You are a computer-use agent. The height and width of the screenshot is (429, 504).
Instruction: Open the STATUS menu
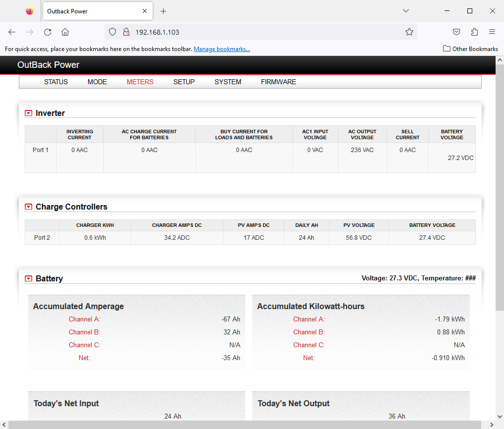[x=56, y=82]
